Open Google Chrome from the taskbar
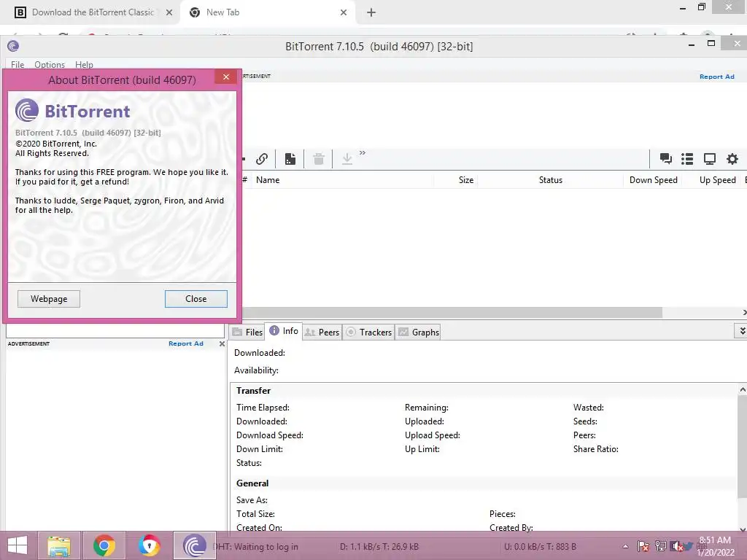Viewport: 747px width, 560px height. (104, 545)
